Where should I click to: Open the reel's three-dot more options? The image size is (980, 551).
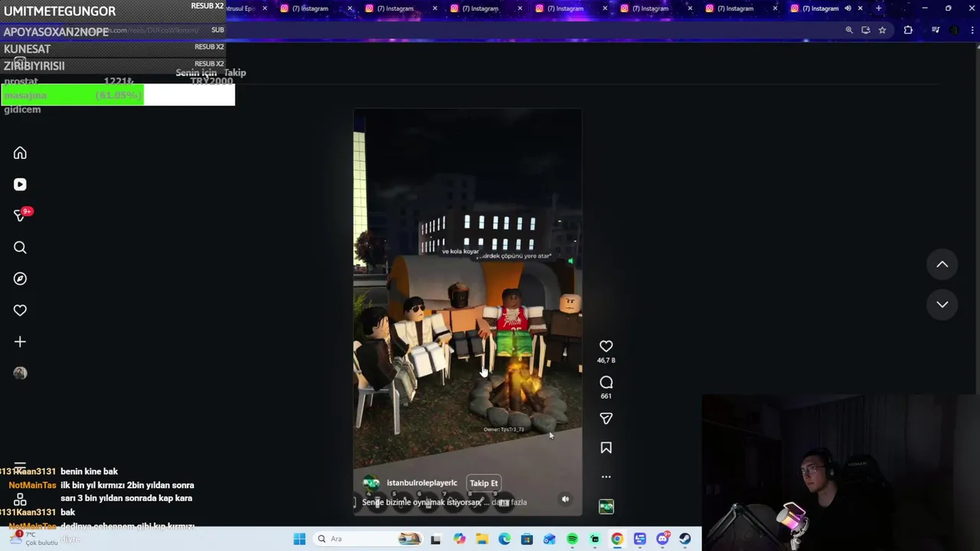(x=606, y=477)
